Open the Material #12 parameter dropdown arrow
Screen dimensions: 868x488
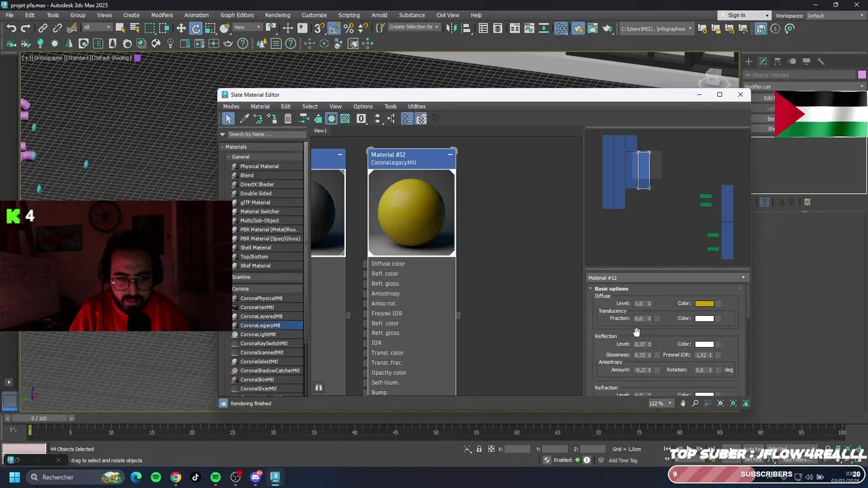point(743,278)
